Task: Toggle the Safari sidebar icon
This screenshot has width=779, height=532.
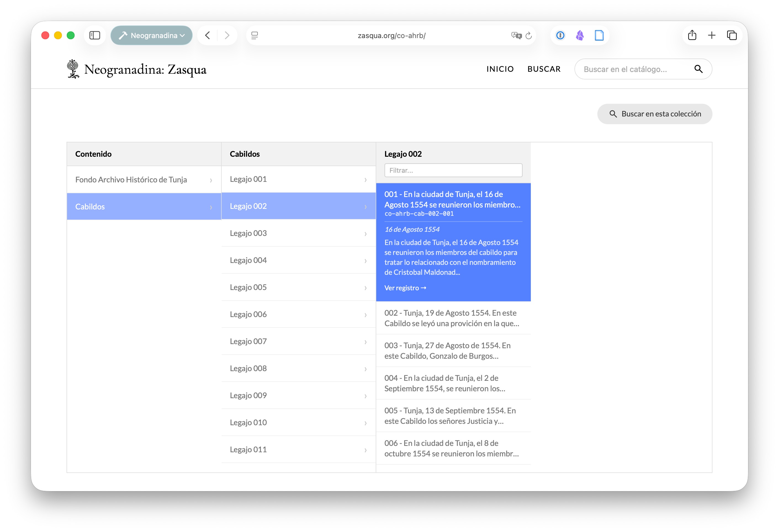Action: tap(94, 35)
